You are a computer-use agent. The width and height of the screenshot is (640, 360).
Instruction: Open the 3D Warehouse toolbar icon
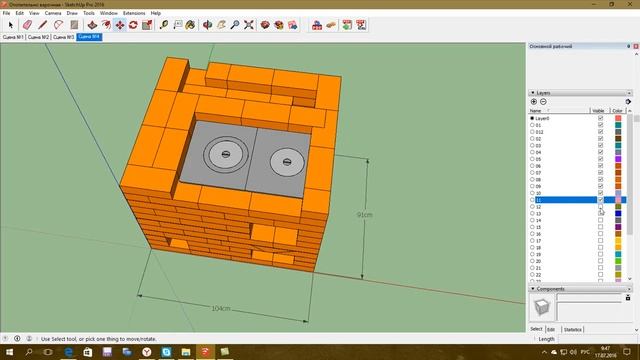(x=265, y=25)
